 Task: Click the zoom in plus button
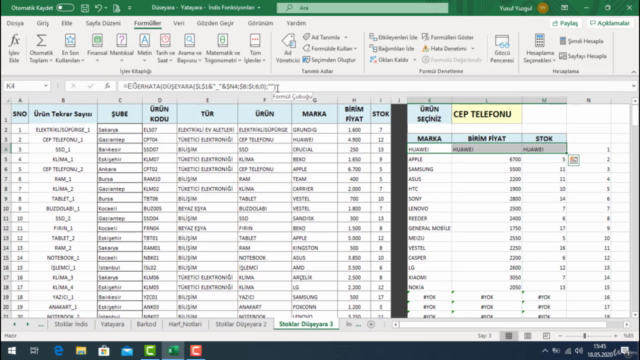click(x=616, y=336)
